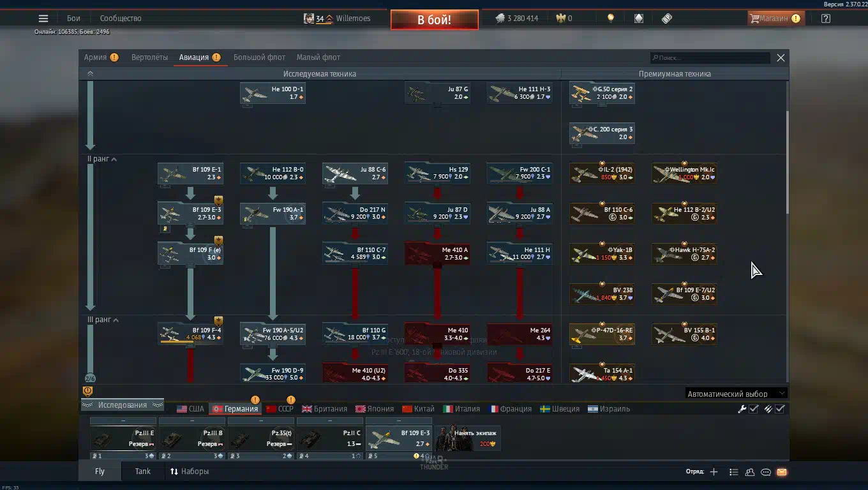
Task: Select the Bf 109 E-1 aircraft
Action: coord(190,174)
